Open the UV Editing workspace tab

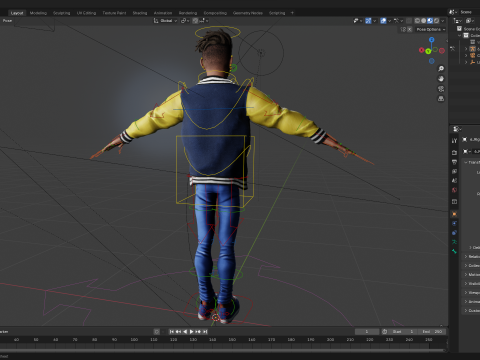click(x=86, y=13)
